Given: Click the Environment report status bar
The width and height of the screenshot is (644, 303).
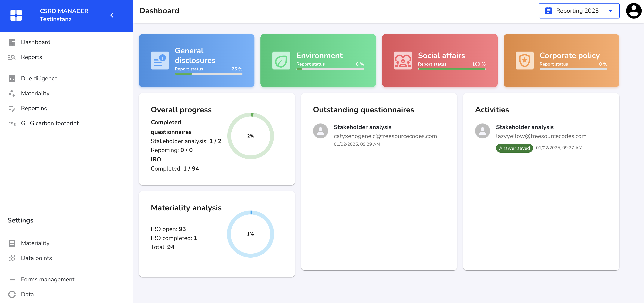Looking at the screenshot, I should [330, 69].
